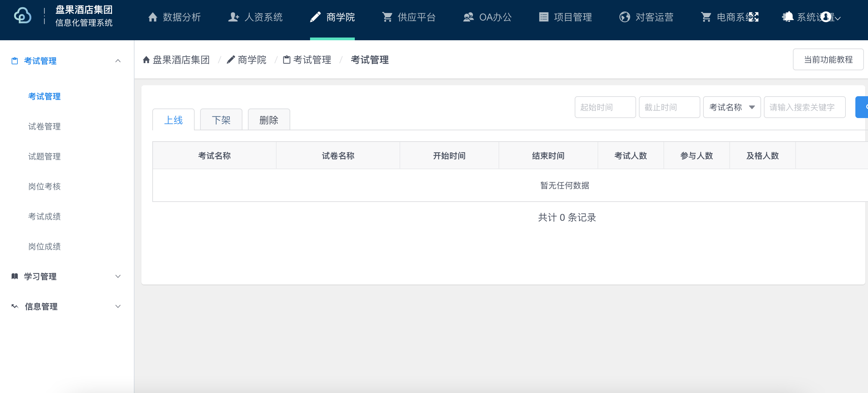The image size is (868, 393).
Task: Click the home icon beside 数据分析
Action: [x=153, y=17]
